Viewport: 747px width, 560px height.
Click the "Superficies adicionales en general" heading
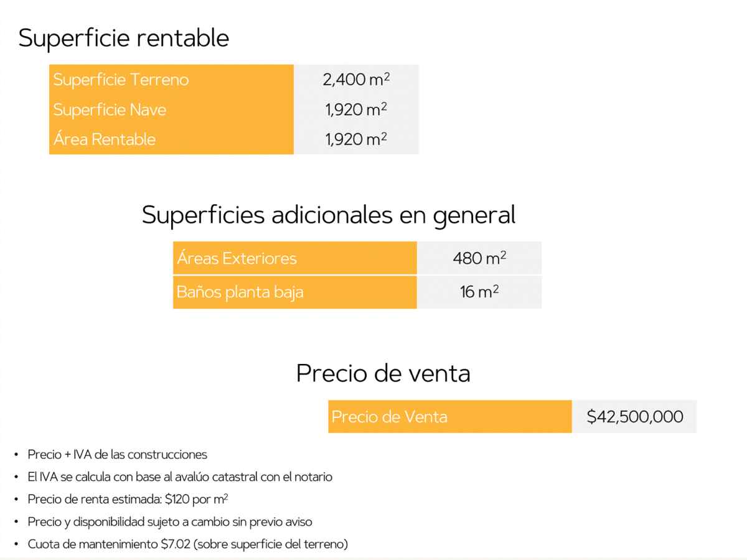328,215
